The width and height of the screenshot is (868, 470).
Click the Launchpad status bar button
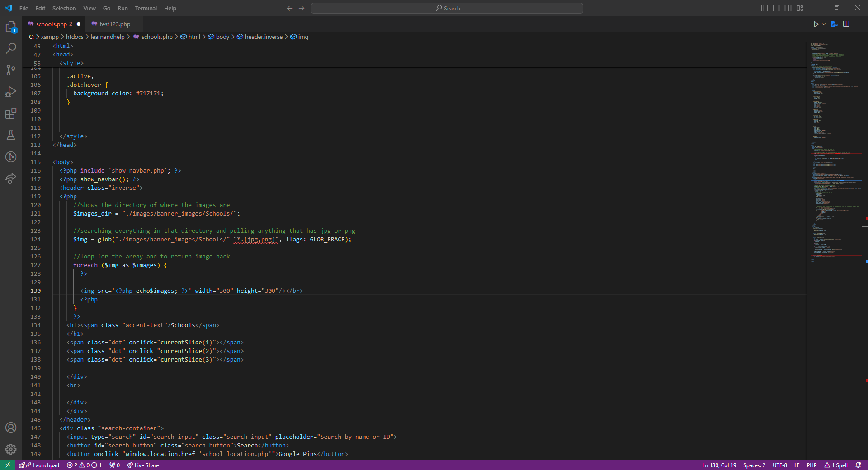tap(40, 465)
